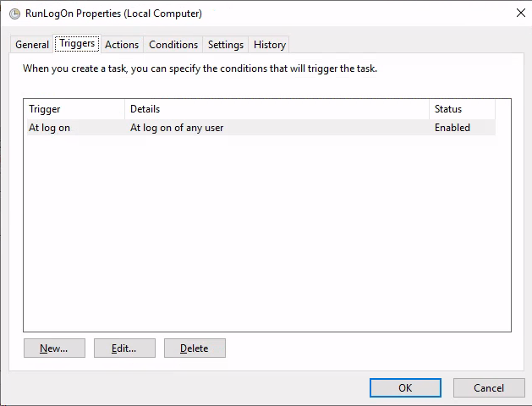
Task: Create a new trigger with New...
Action: point(54,348)
